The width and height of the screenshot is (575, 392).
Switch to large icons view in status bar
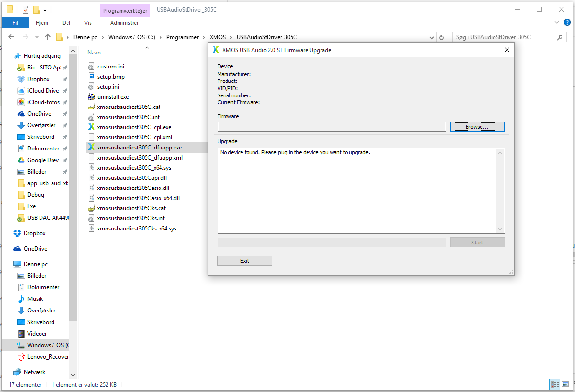[565, 385]
